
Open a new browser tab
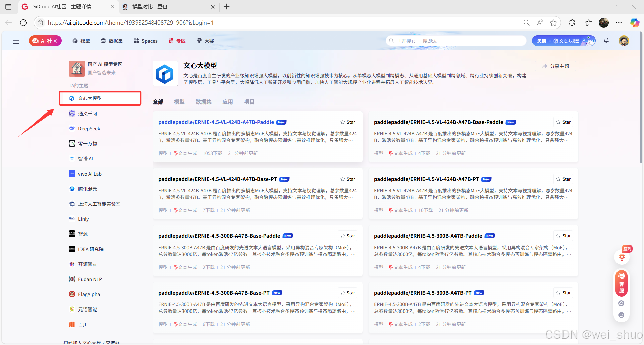(x=227, y=7)
